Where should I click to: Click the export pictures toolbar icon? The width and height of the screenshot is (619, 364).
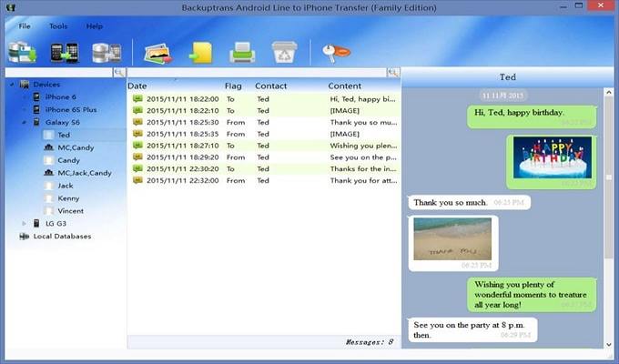(x=157, y=52)
